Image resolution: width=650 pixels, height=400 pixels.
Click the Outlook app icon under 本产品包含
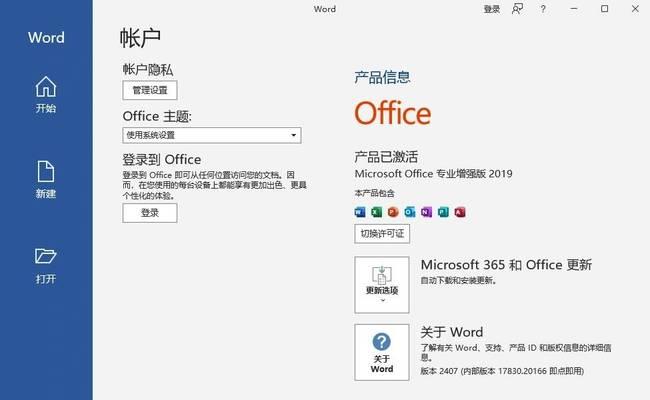point(410,212)
